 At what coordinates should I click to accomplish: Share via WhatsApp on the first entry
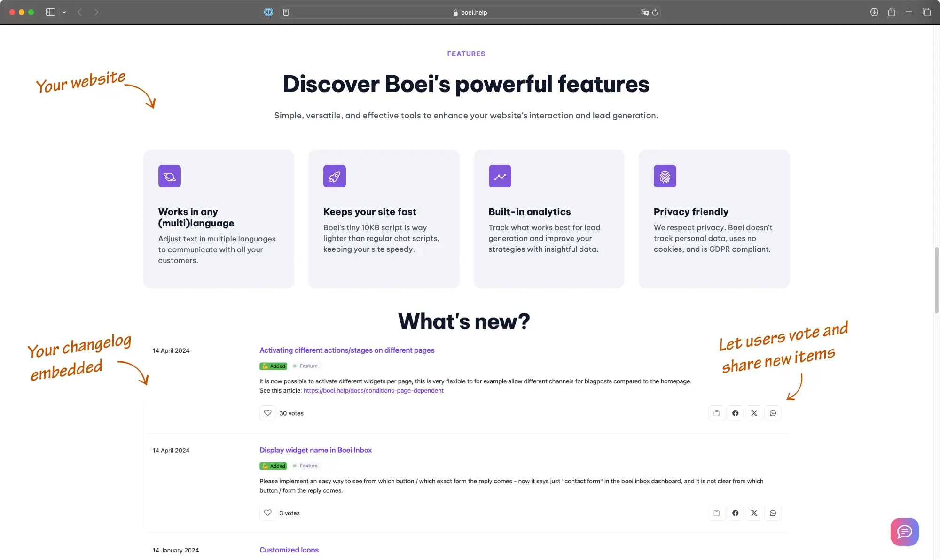pyautogui.click(x=773, y=413)
